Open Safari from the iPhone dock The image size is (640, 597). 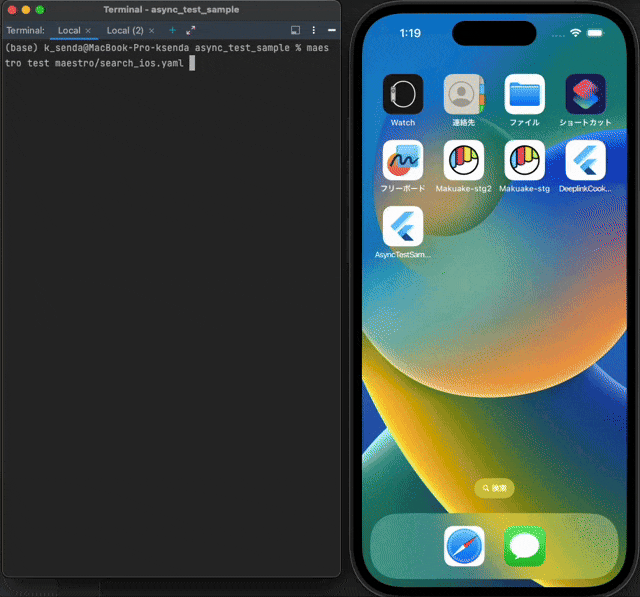[464, 546]
